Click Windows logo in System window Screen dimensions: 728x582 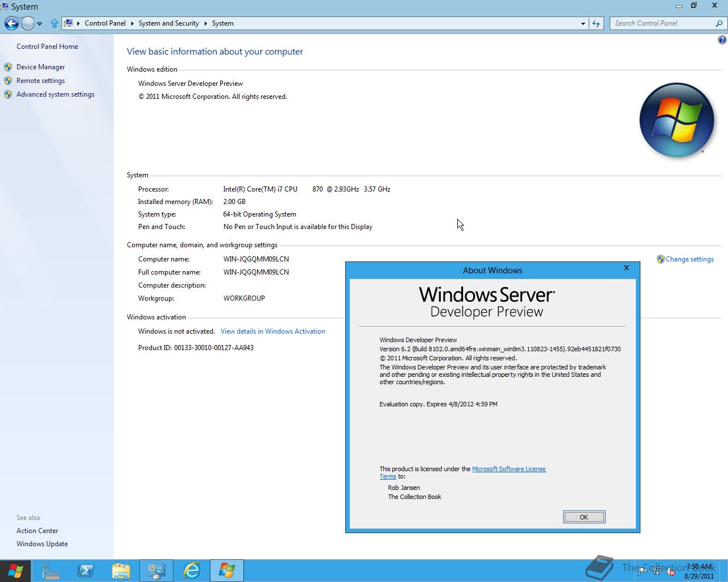point(676,120)
